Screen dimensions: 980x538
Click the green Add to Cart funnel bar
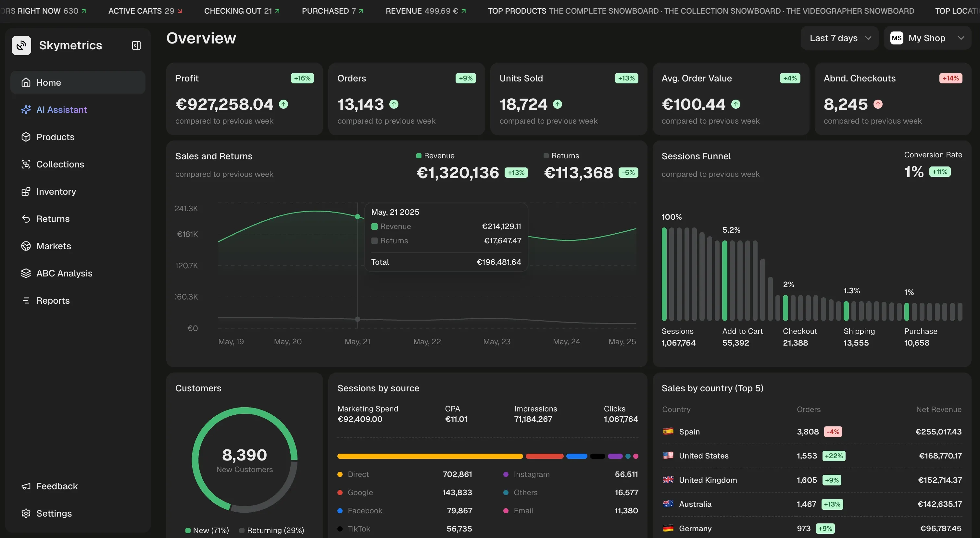coord(724,281)
